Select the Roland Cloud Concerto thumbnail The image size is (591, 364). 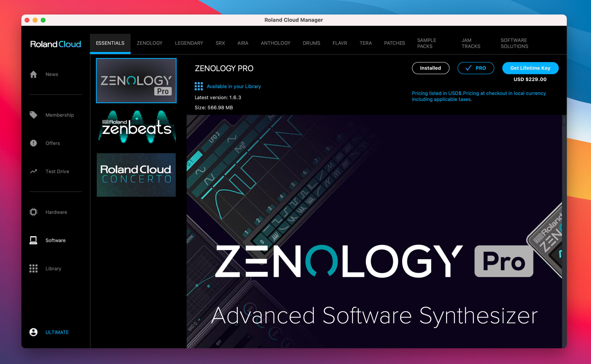click(136, 175)
